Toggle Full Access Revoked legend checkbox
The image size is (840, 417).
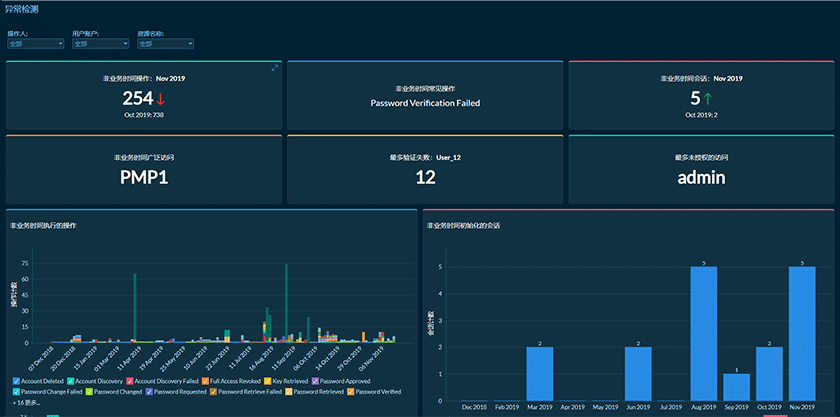pos(205,381)
